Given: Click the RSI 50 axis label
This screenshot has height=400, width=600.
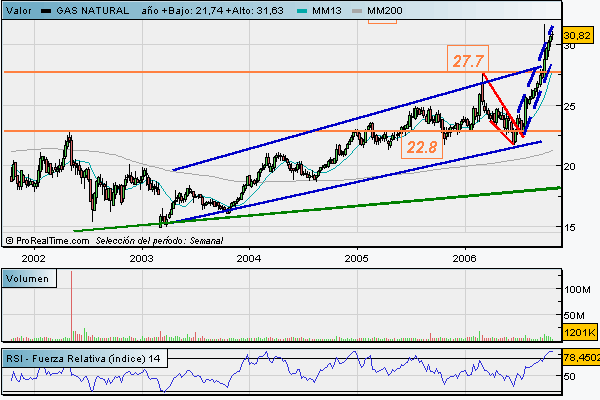Looking at the screenshot, I should [569, 377].
